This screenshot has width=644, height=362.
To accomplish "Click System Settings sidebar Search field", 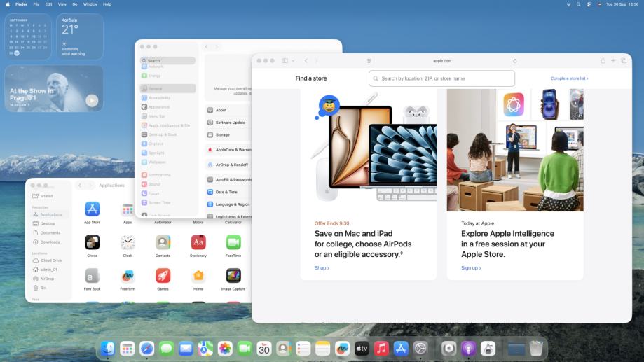I will pos(167,60).
